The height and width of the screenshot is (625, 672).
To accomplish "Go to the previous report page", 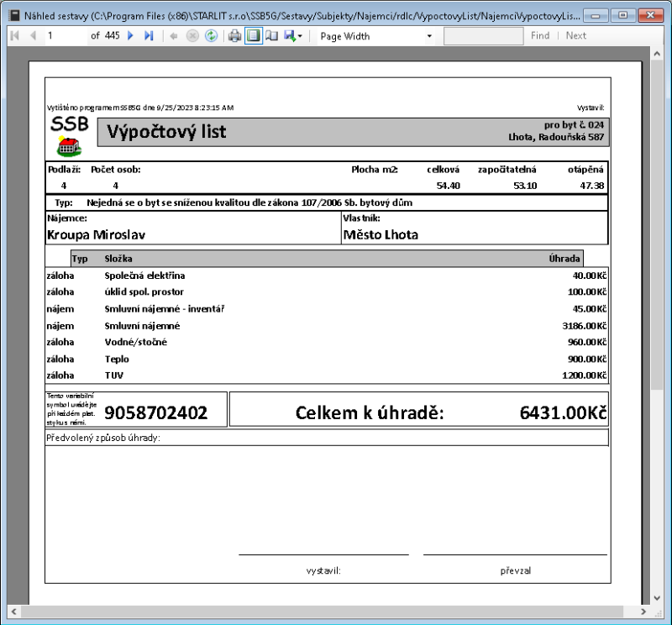I will (x=33, y=36).
